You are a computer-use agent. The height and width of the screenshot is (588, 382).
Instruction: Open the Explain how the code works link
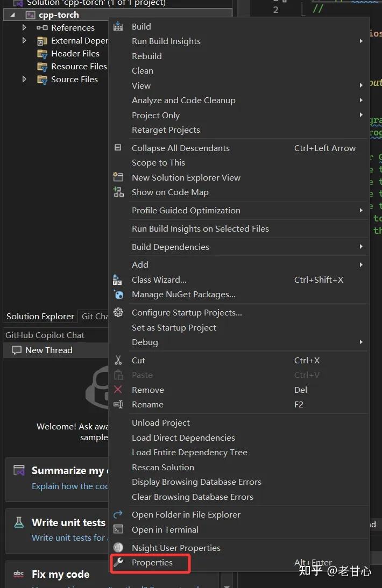pyautogui.click(x=70, y=486)
